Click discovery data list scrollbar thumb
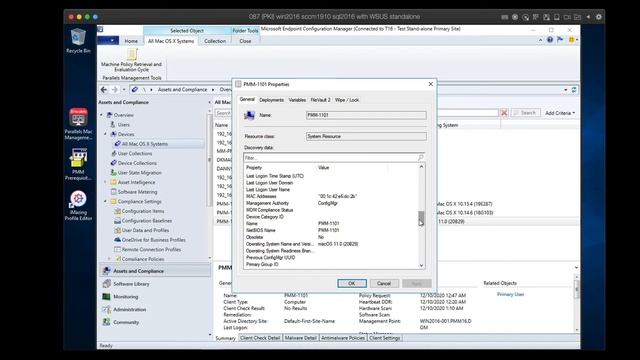This screenshot has height=360, width=640. point(421,218)
